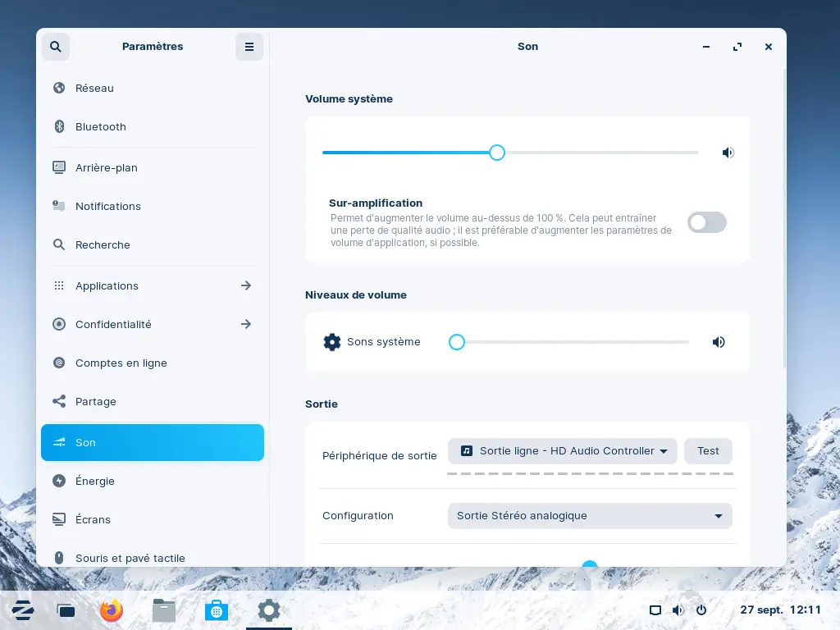Open the Périphérique de sortie dropdown
Screen dimensions: 840x630
click(x=563, y=451)
